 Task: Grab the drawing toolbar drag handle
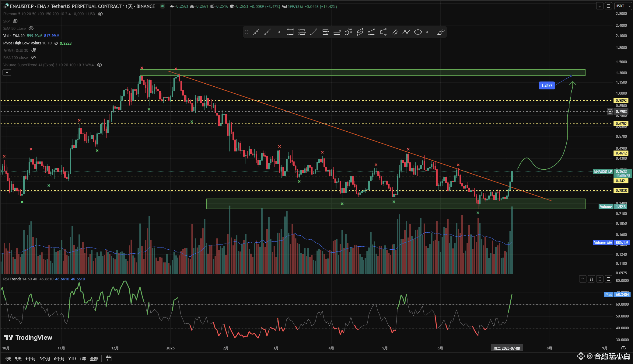[247, 32]
